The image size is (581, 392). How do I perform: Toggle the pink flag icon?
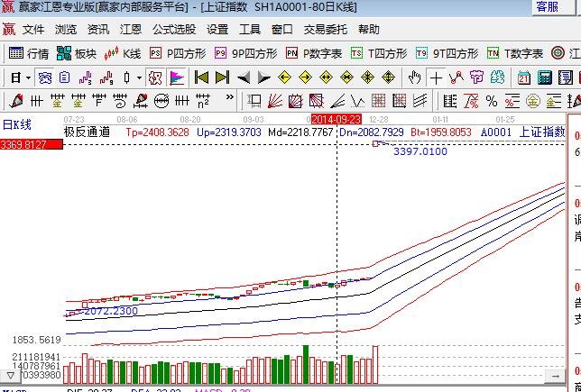177,77
